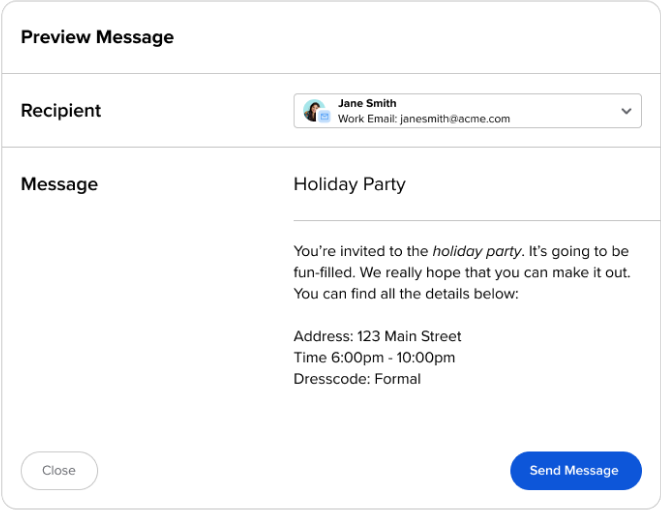Click the Address: 123 Main Street line

pyautogui.click(x=377, y=337)
